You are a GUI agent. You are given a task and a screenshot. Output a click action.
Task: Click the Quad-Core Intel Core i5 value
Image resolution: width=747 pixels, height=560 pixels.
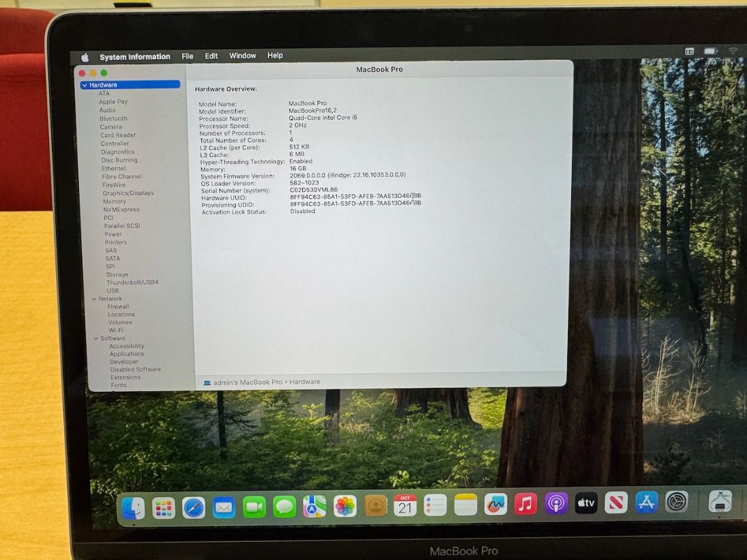coord(323,118)
